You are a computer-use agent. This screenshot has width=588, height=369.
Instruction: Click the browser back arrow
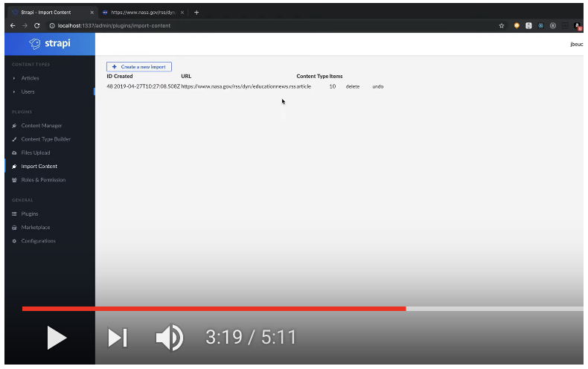tap(13, 25)
